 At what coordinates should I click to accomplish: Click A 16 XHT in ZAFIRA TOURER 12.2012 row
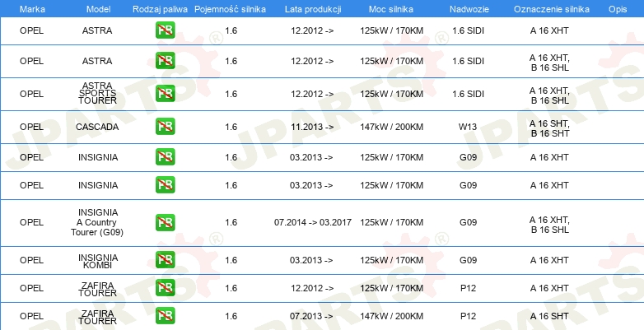549,288
